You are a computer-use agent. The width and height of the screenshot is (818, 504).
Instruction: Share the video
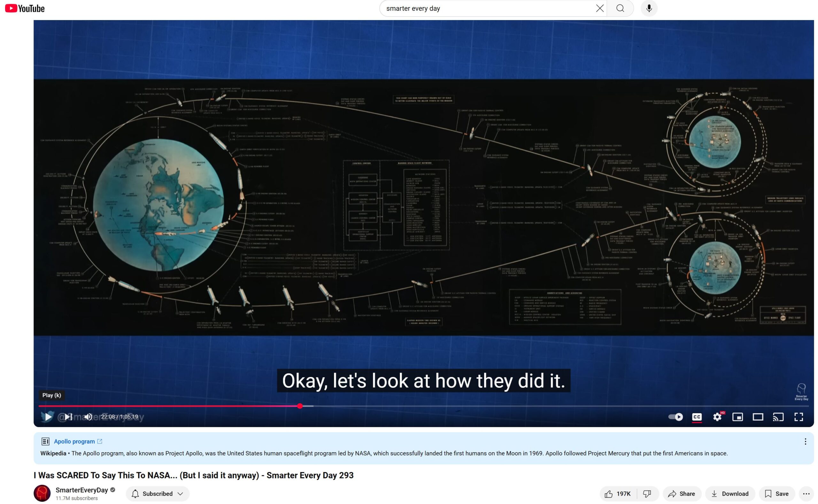click(682, 493)
